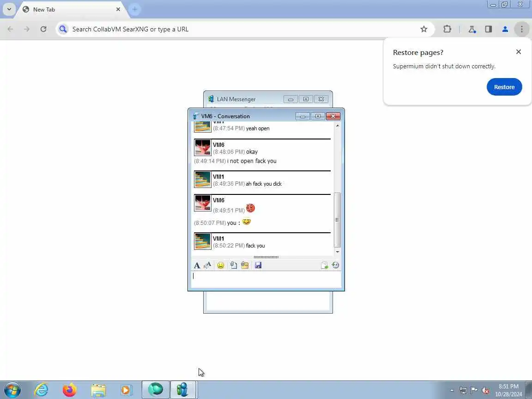Click the transfers icon with green arrow

tap(324, 266)
